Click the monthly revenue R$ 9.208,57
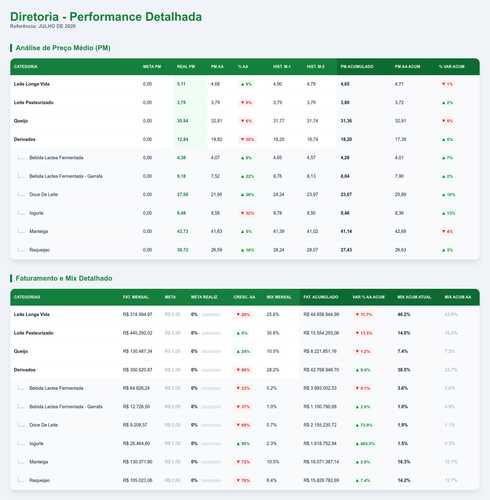This screenshot has width=490, height=500. [135, 425]
